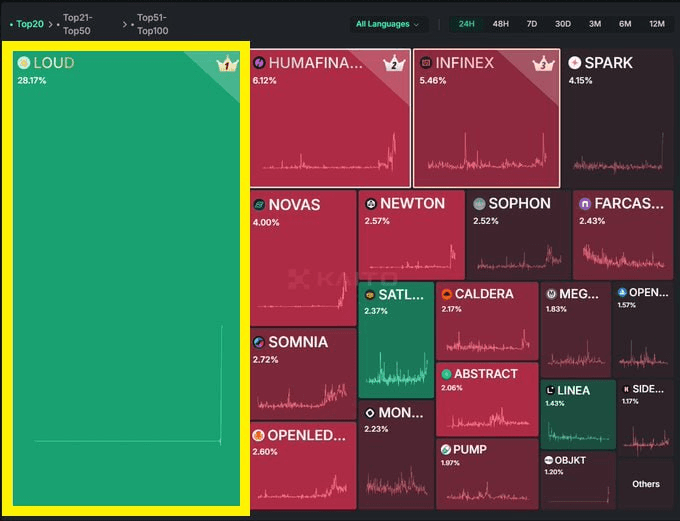
Task: Click the OBJKT 1.20% value
Action: pyautogui.click(x=554, y=472)
